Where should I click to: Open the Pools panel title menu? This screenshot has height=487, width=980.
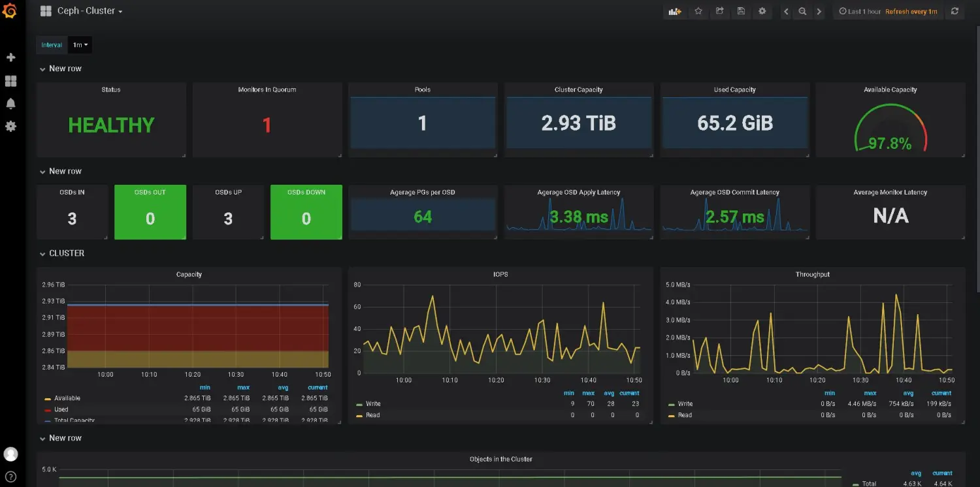[x=423, y=89]
